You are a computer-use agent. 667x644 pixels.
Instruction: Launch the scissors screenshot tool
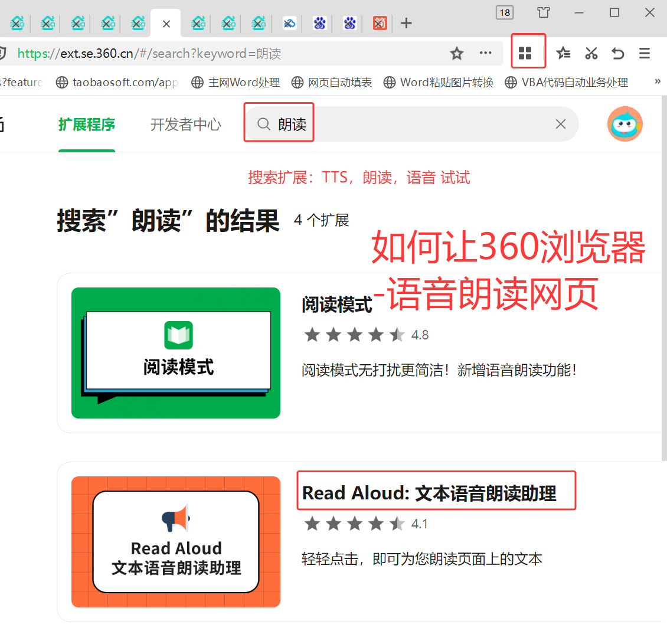[x=591, y=53]
